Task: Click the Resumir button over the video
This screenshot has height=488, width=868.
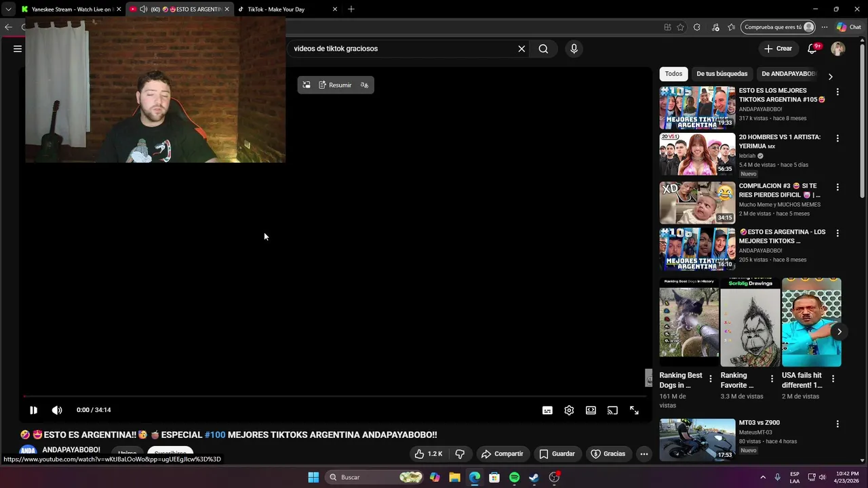Action: pos(335,85)
